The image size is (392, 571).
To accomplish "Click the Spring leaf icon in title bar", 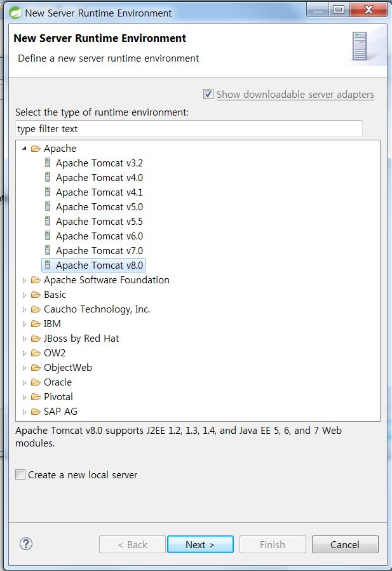I will pos(15,13).
